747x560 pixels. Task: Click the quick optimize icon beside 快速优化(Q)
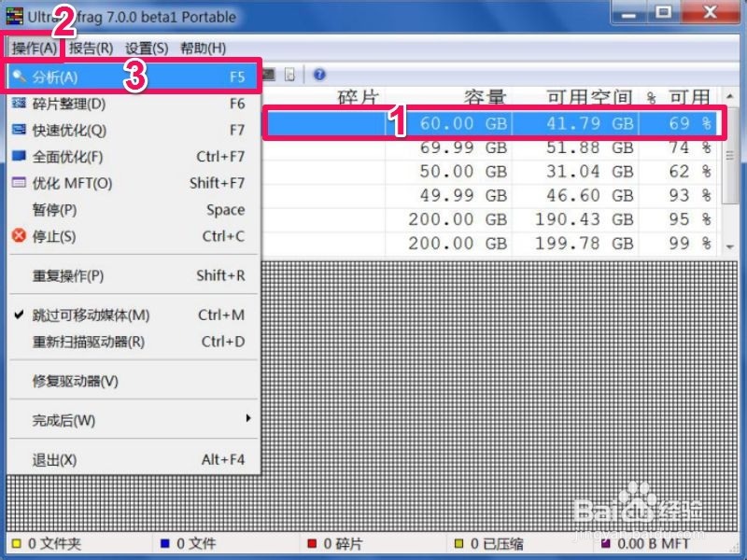[x=21, y=131]
